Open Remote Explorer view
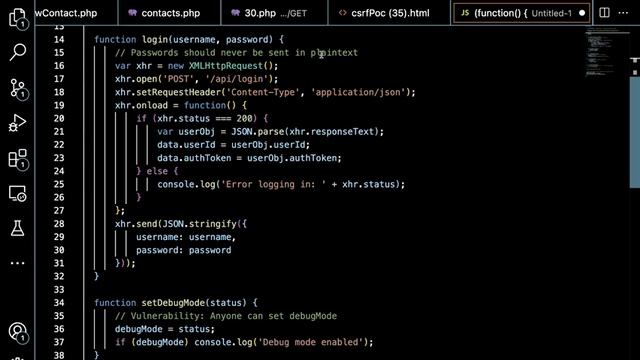 17,193
